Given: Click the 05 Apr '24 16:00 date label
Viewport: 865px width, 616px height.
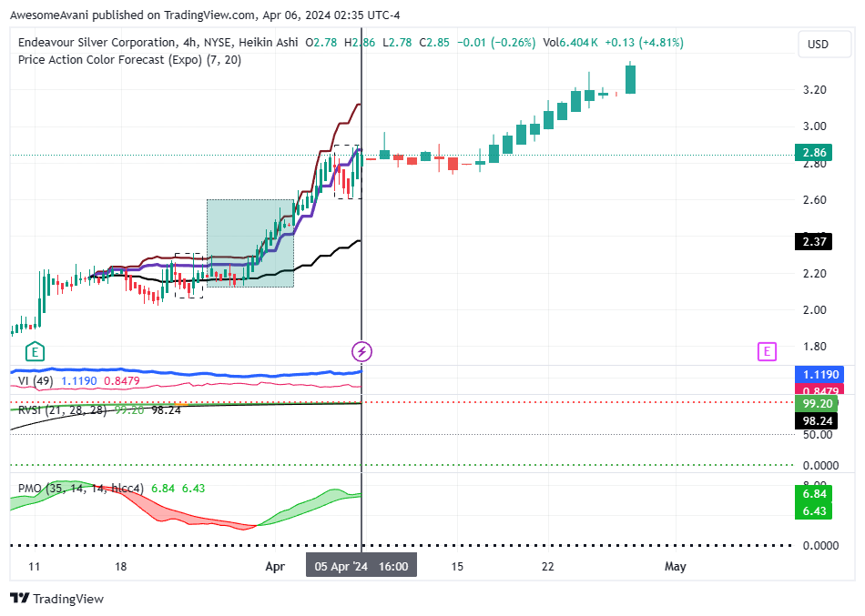Looking at the screenshot, I should coord(361,566).
